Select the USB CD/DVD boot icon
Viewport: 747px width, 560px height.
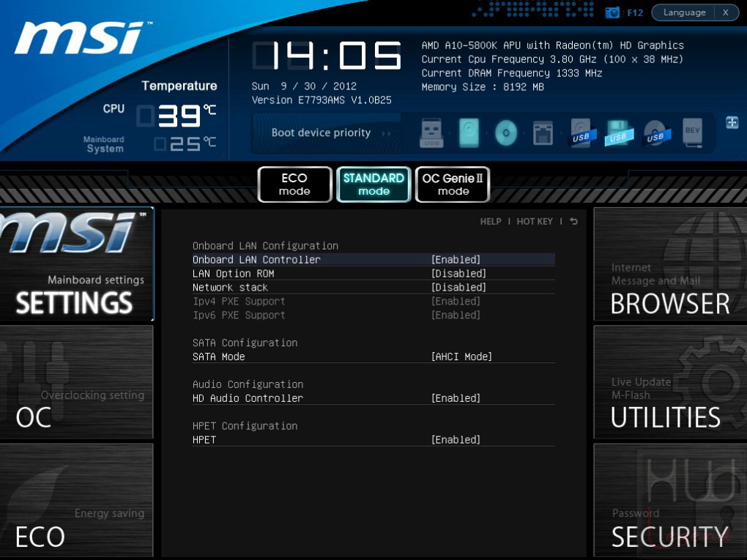[x=656, y=132]
